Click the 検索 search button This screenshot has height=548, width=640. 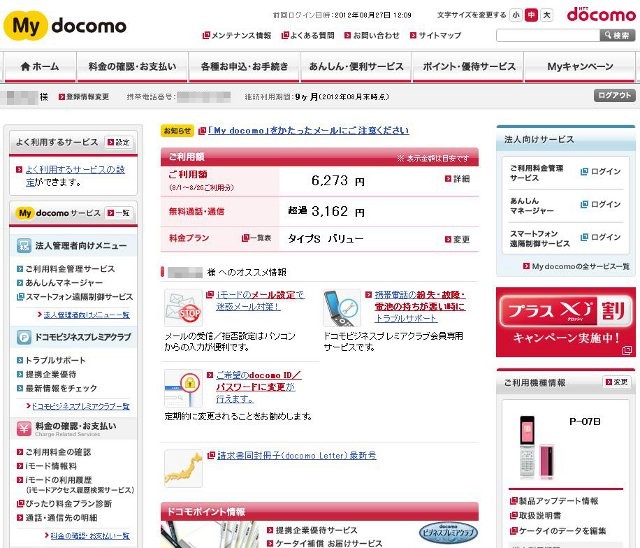(618, 35)
